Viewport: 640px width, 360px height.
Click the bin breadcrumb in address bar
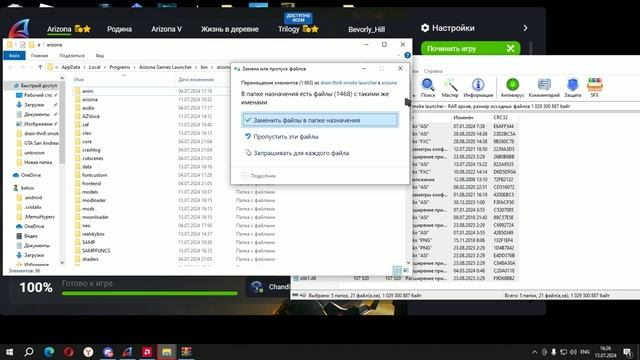coord(204,67)
